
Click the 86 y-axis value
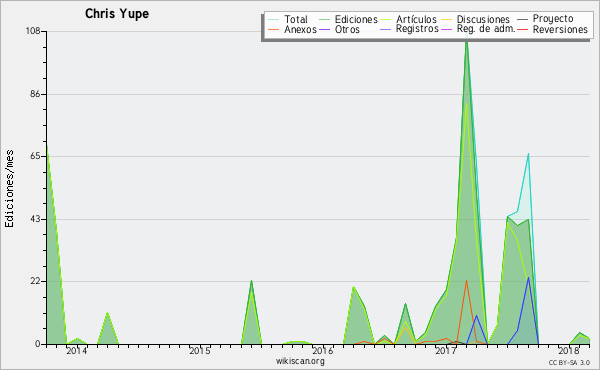[35, 94]
